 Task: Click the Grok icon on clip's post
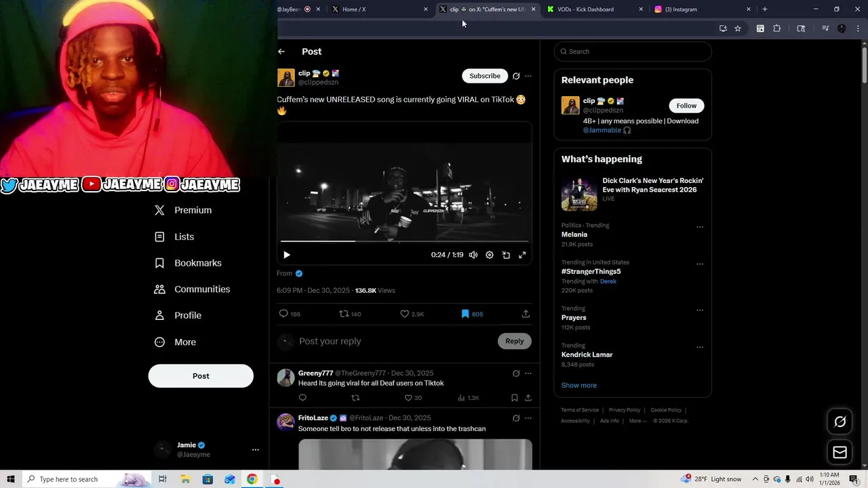(x=516, y=76)
